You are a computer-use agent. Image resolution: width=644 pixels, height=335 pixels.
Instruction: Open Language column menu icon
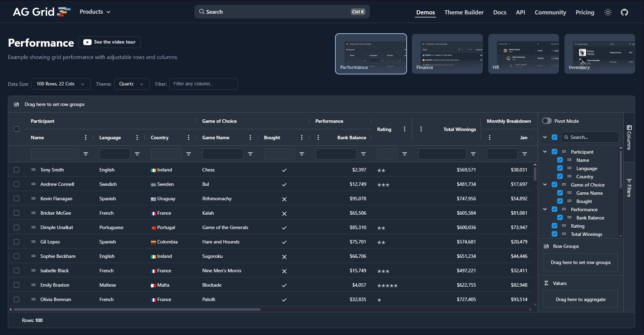pos(137,137)
